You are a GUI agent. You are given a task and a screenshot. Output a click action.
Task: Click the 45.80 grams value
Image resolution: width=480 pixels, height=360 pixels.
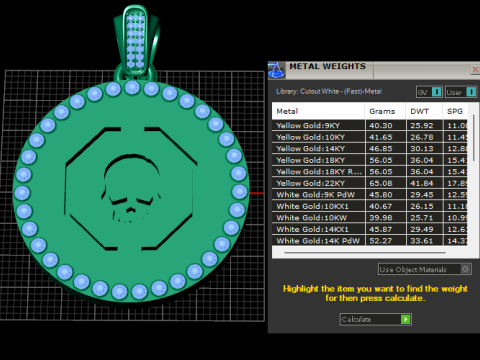coord(381,195)
